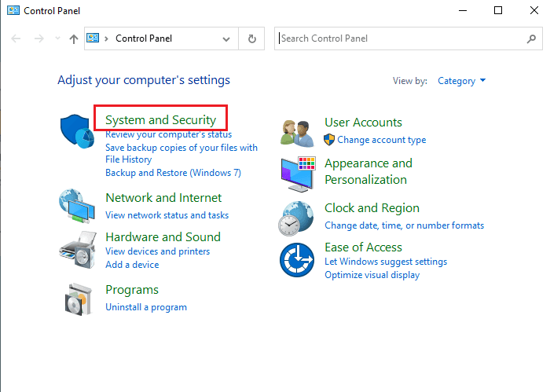Click the User Accounts people icon
Image resolution: width=550 pixels, height=392 pixels.
297,133
